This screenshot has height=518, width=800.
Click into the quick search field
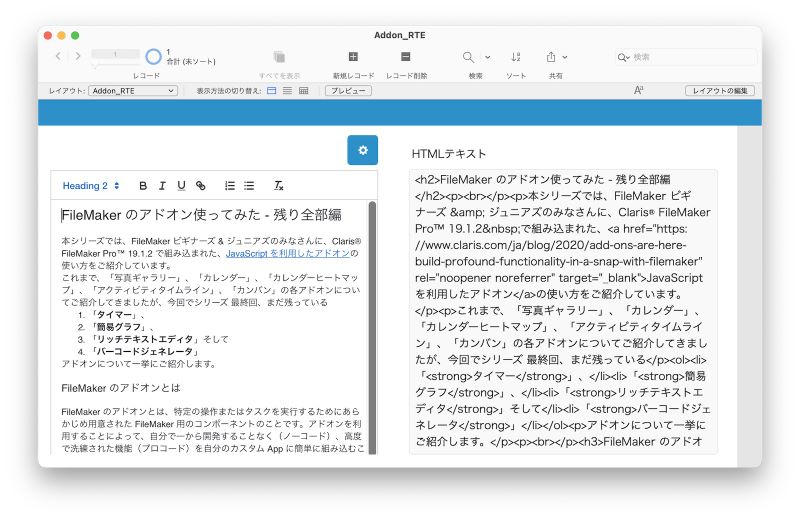[x=686, y=57]
